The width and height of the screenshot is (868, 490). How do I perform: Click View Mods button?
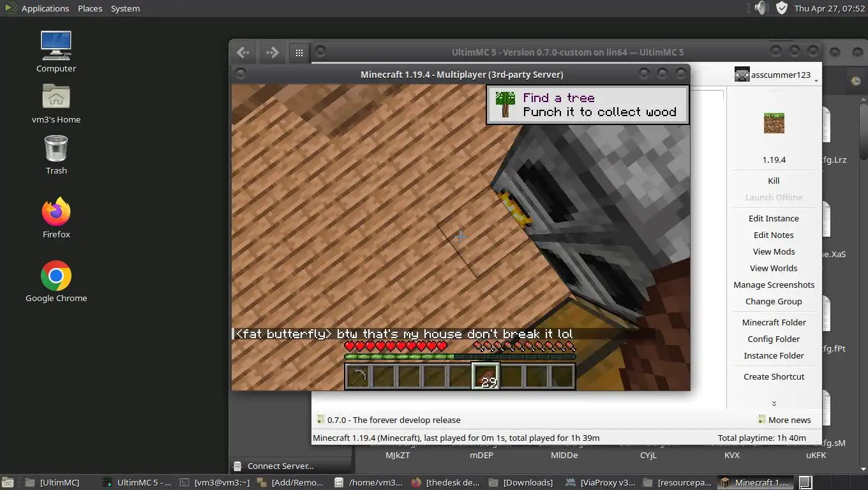point(774,251)
